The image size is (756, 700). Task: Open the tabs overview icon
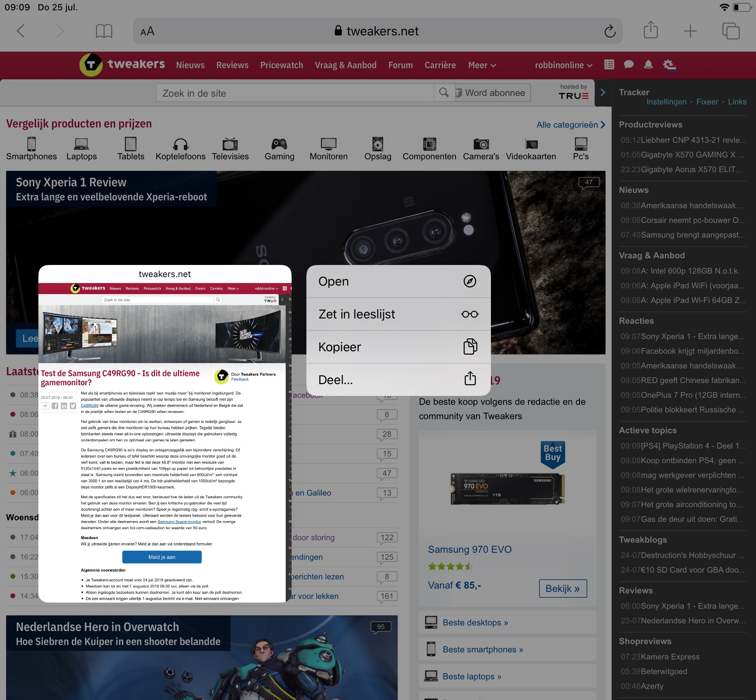730,31
